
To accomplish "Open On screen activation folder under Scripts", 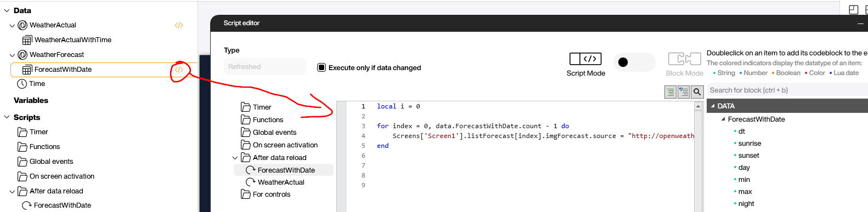I will point(22,176).
